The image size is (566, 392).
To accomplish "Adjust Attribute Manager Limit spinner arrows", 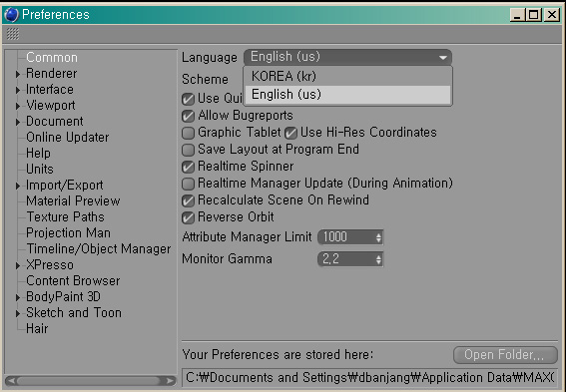I will pyautogui.click(x=378, y=237).
